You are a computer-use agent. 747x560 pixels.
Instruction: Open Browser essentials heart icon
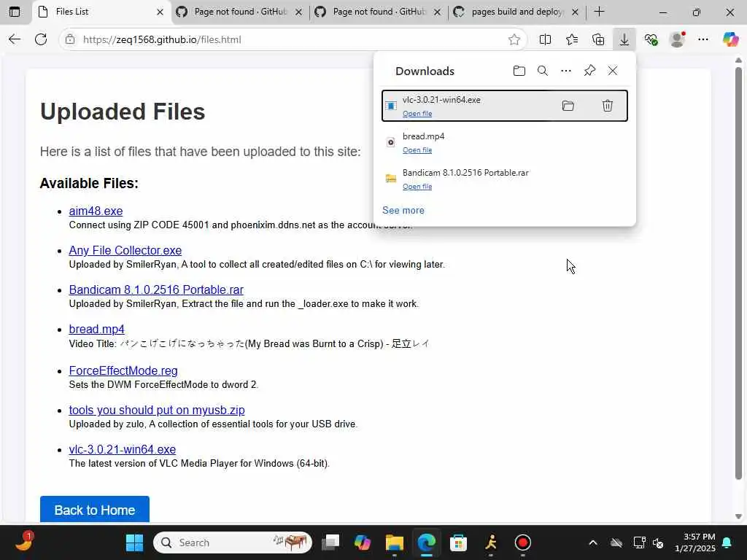pyautogui.click(x=651, y=39)
